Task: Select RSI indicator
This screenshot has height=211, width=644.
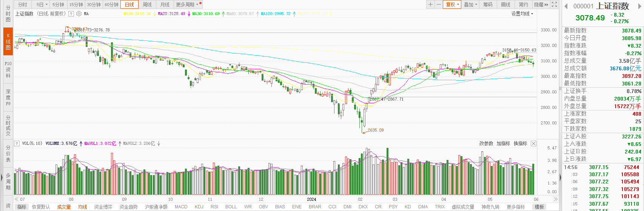Action: point(214,207)
